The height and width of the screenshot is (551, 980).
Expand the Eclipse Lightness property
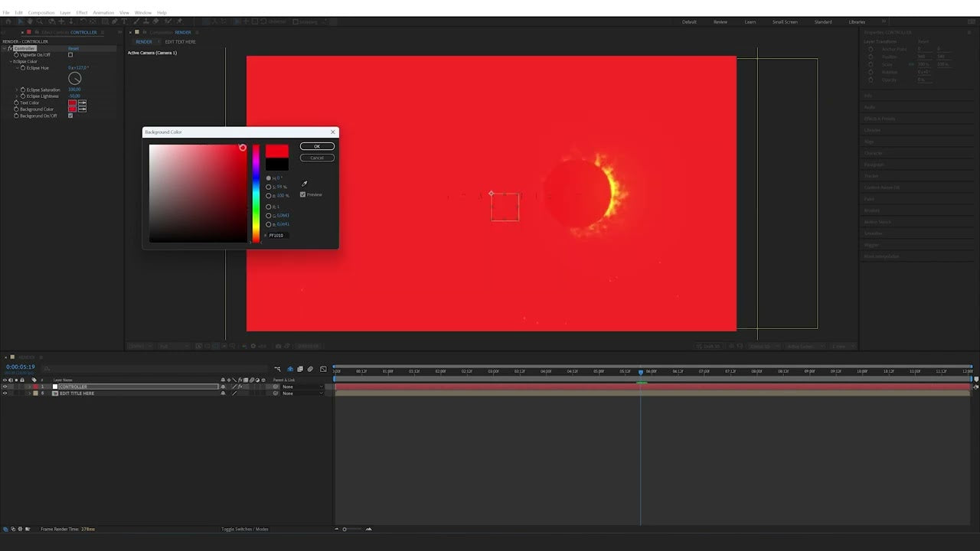tap(17, 96)
